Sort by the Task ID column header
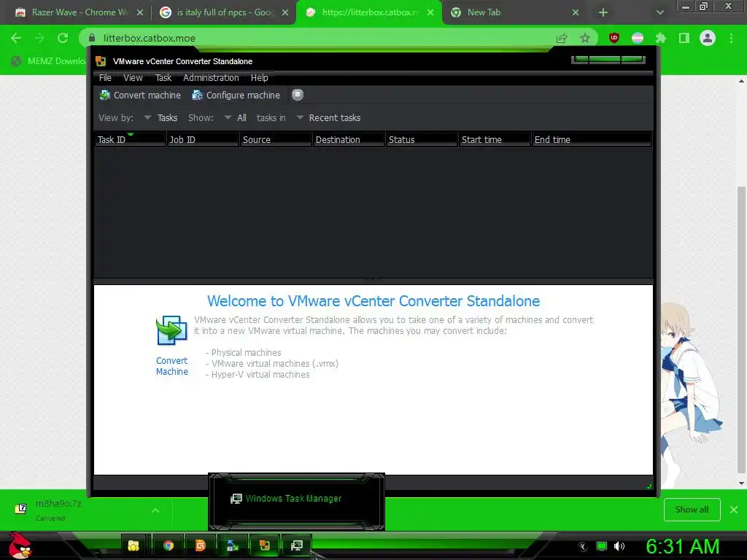Viewport: 747px width, 560px height. coord(130,139)
